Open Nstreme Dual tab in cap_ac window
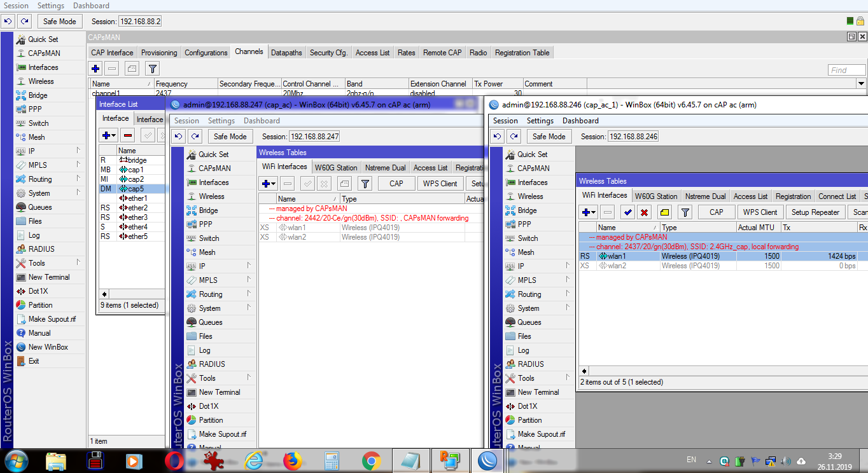This screenshot has height=473, width=868. click(x=385, y=168)
